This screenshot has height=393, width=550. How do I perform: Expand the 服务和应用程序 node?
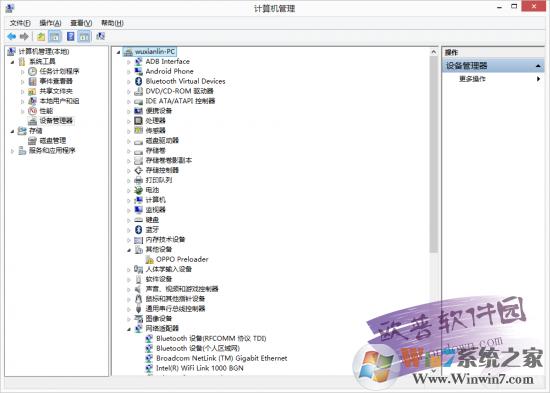pos(13,151)
